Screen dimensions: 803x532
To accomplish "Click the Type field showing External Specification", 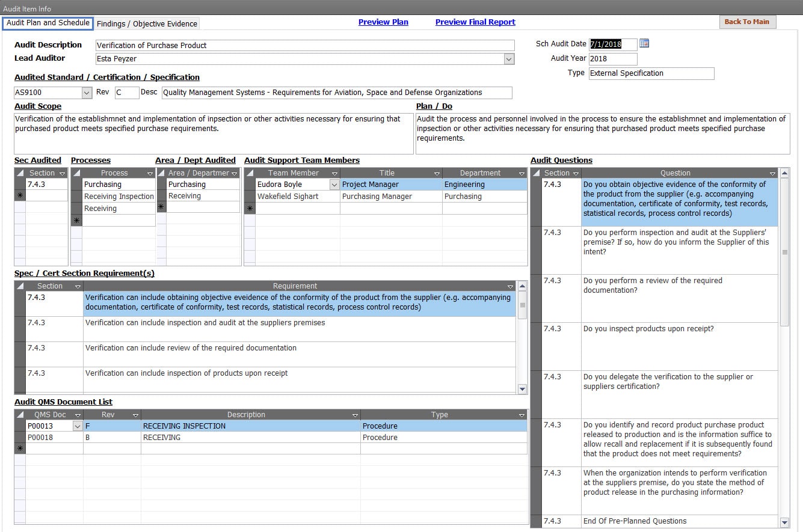I will click(651, 73).
